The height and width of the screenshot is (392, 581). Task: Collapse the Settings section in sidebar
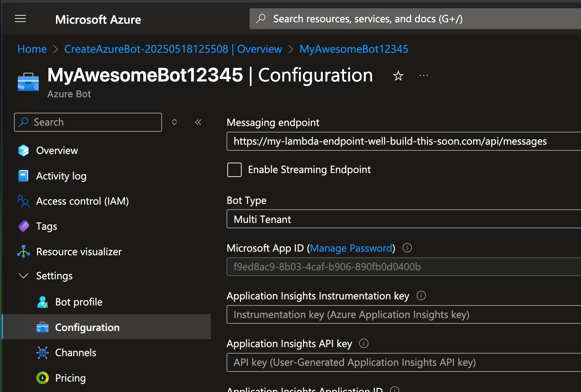tap(24, 276)
